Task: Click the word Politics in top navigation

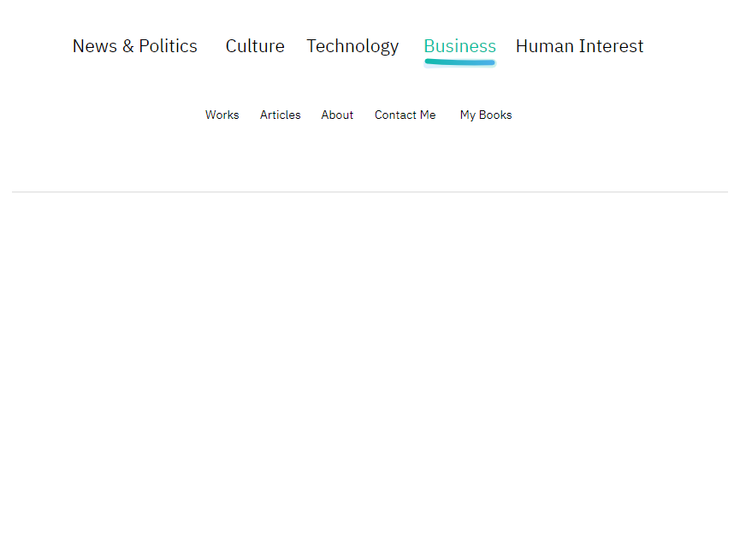Action: click(x=168, y=46)
